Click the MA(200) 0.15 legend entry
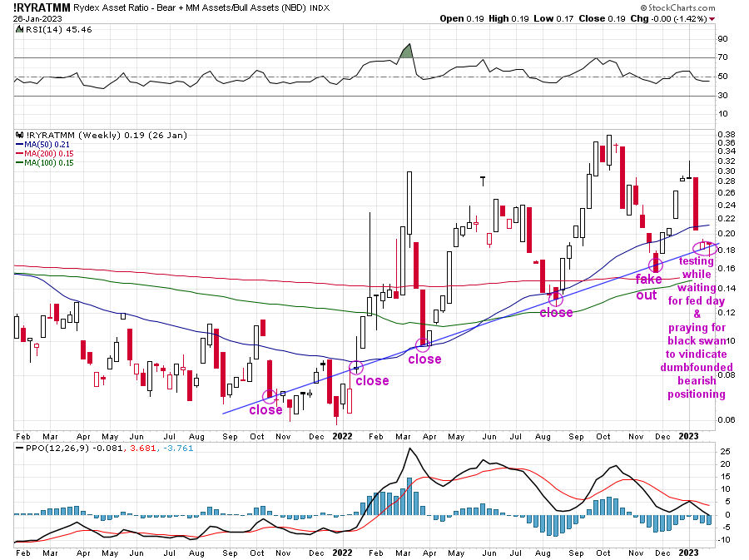This screenshot has height=560, width=749. click(x=49, y=153)
